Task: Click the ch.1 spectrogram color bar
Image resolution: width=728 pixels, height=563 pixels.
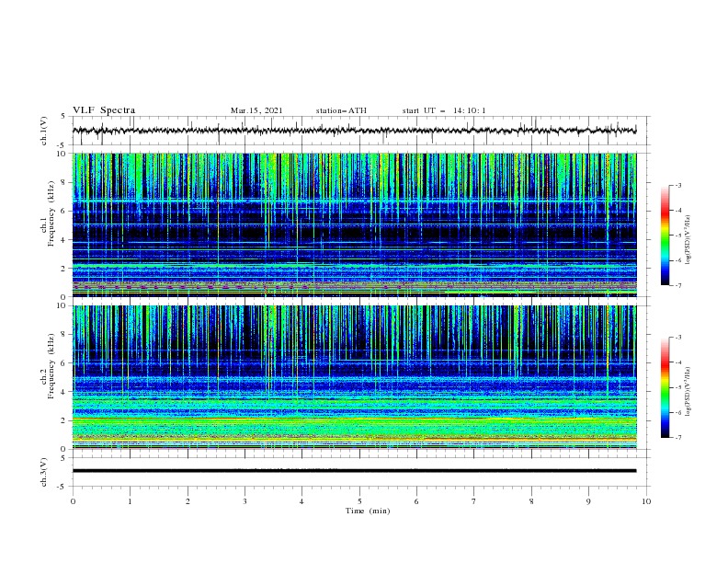Action: click(665, 236)
